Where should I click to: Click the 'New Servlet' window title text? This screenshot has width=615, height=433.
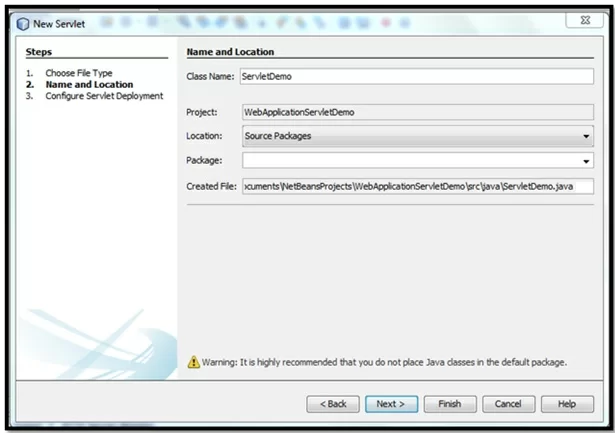[59, 24]
